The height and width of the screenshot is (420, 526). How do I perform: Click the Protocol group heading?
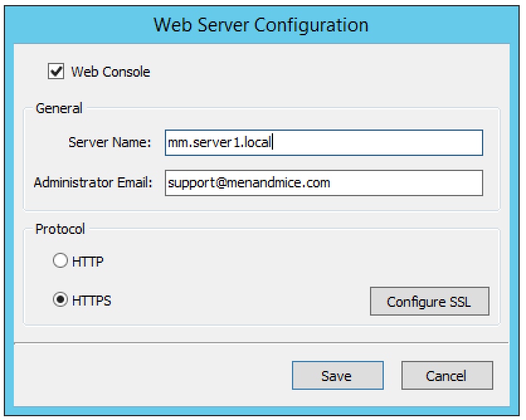click(x=60, y=229)
